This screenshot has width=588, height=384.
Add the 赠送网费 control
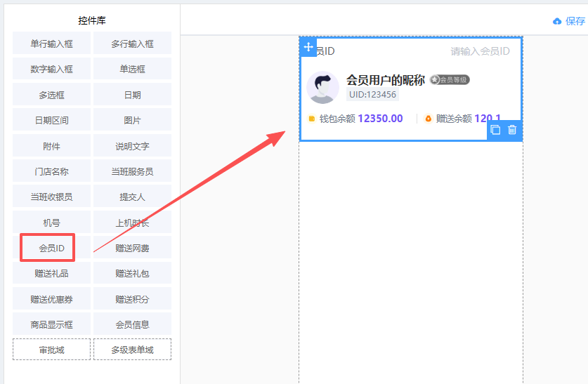click(x=132, y=248)
